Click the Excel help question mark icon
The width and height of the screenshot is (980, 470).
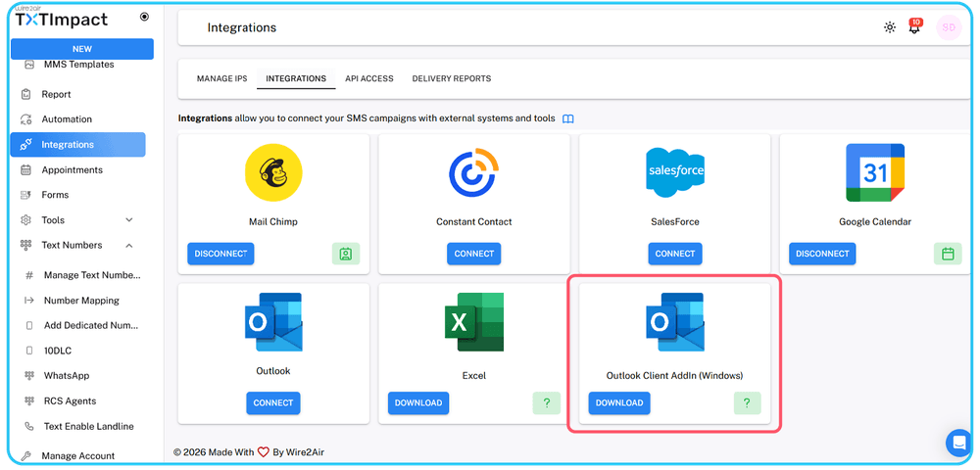coord(546,402)
